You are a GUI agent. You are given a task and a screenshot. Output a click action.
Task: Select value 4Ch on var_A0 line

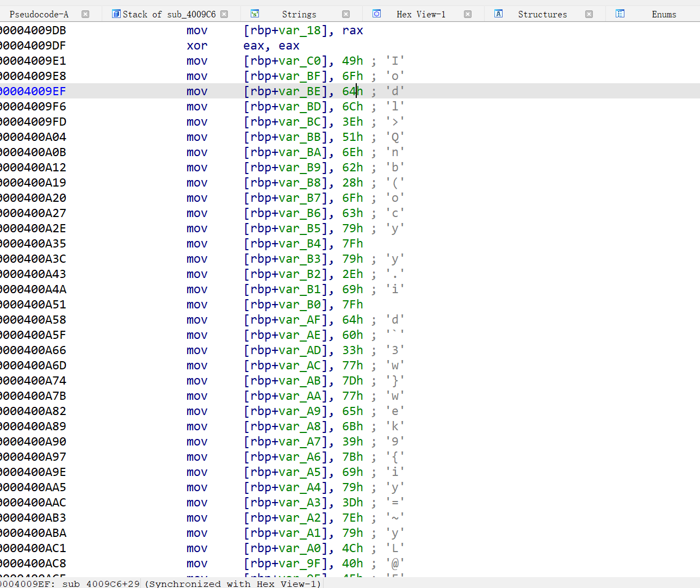tap(352, 548)
